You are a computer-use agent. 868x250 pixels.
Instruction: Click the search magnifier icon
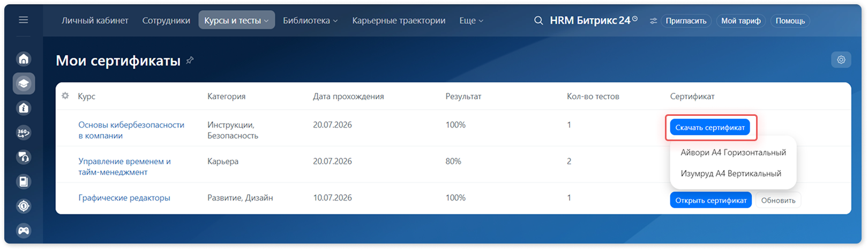coord(538,20)
